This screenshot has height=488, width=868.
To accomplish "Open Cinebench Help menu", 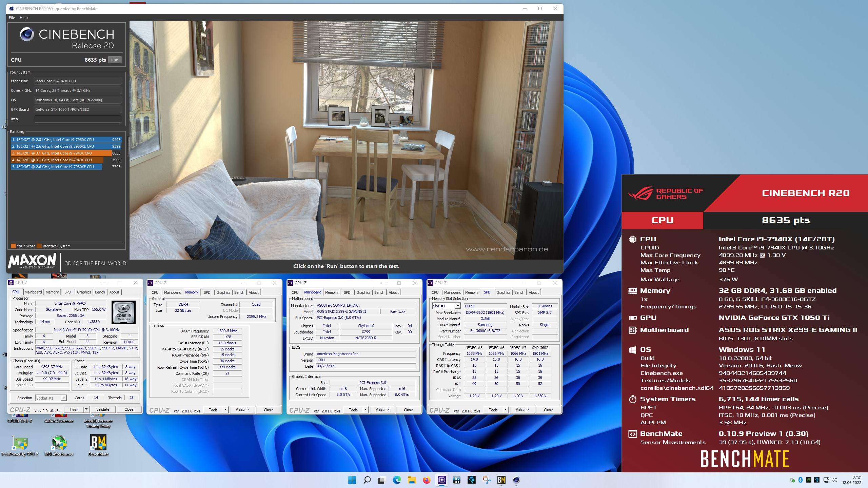I will coord(24,18).
